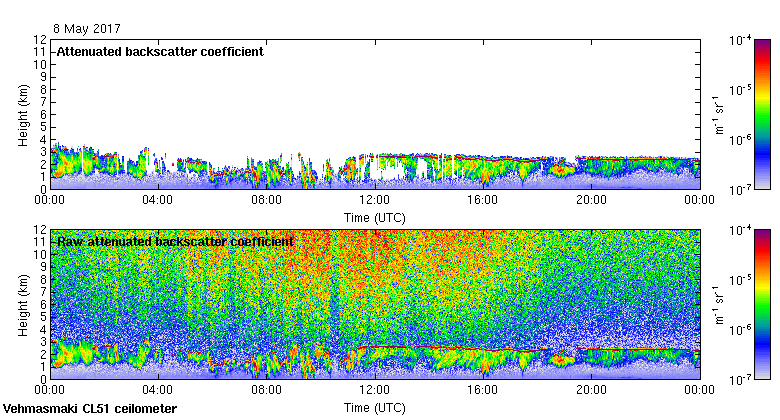The width and height of the screenshot is (780, 420).
Task: Click the lower colorbar's 10^-5 label
Action: [x=740, y=280]
